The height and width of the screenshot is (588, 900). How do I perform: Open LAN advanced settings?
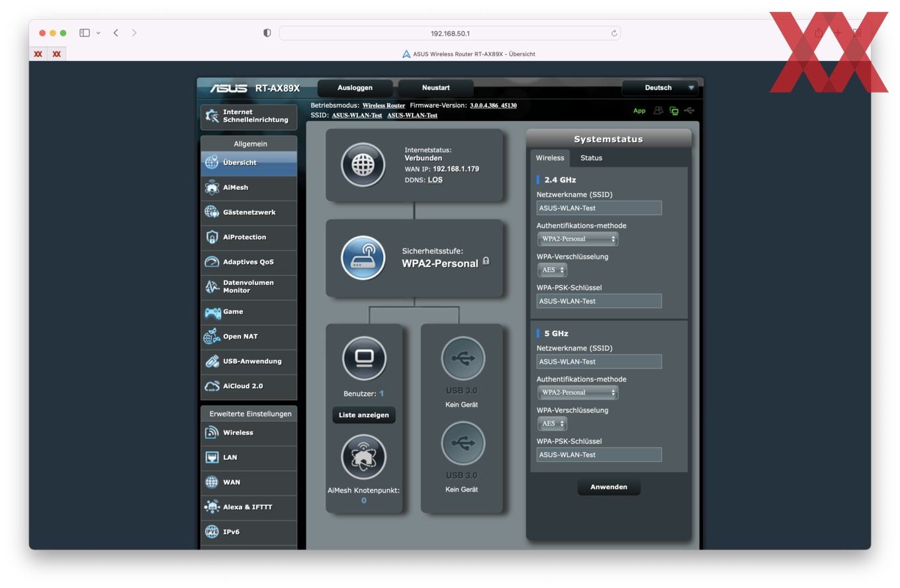pos(249,458)
